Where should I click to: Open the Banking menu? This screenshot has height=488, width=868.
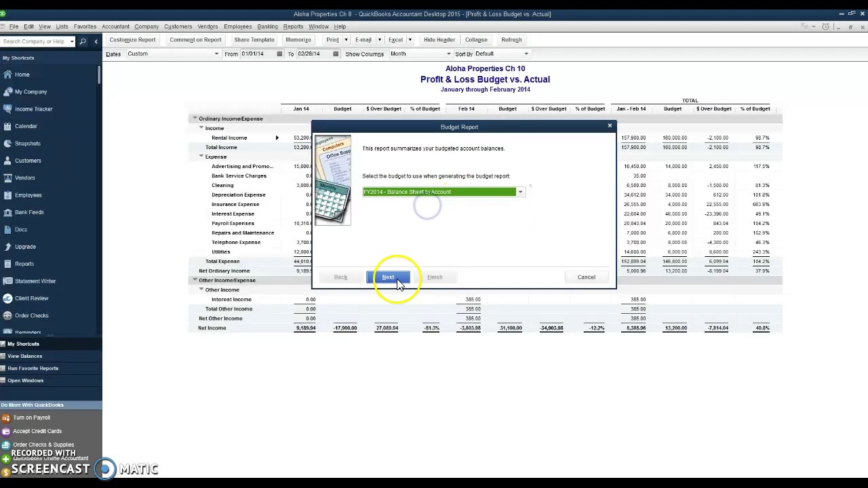point(267,26)
